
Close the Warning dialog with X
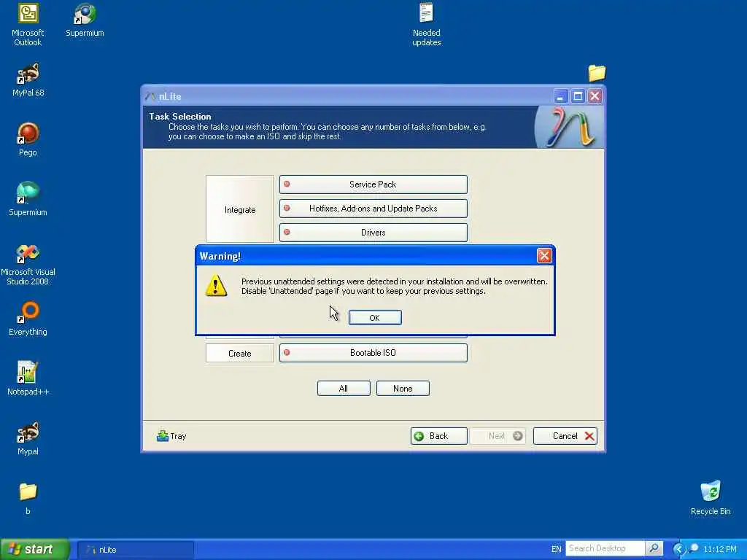click(x=544, y=256)
